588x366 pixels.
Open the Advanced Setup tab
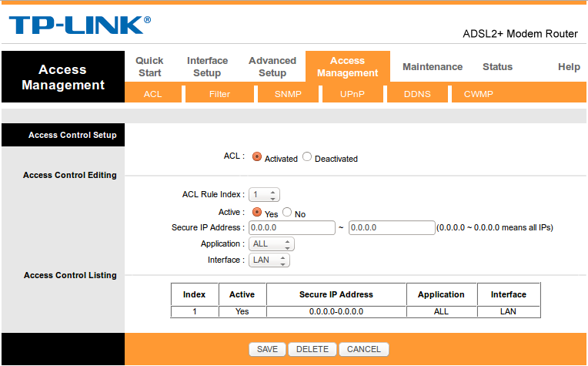272,66
